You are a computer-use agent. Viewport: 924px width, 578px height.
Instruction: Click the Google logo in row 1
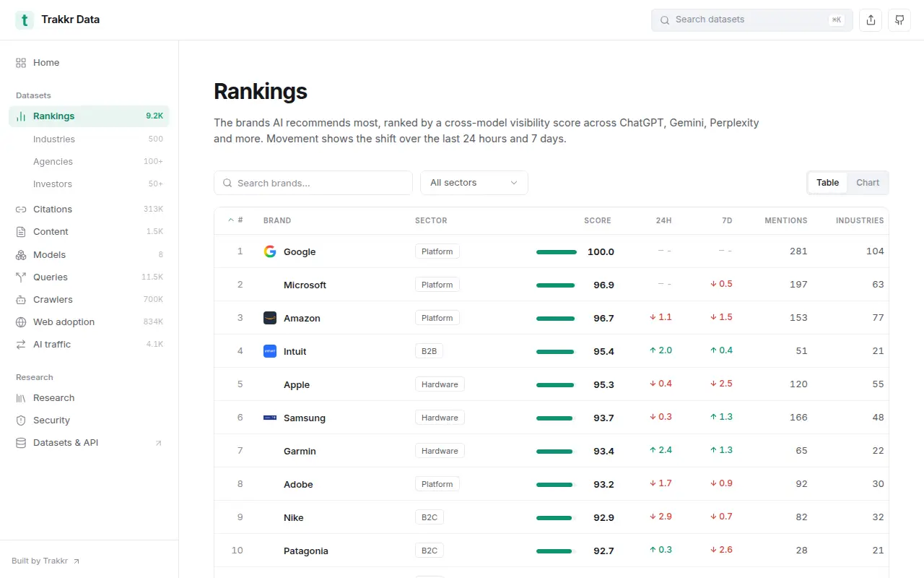pyautogui.click(x=270, y=251)
